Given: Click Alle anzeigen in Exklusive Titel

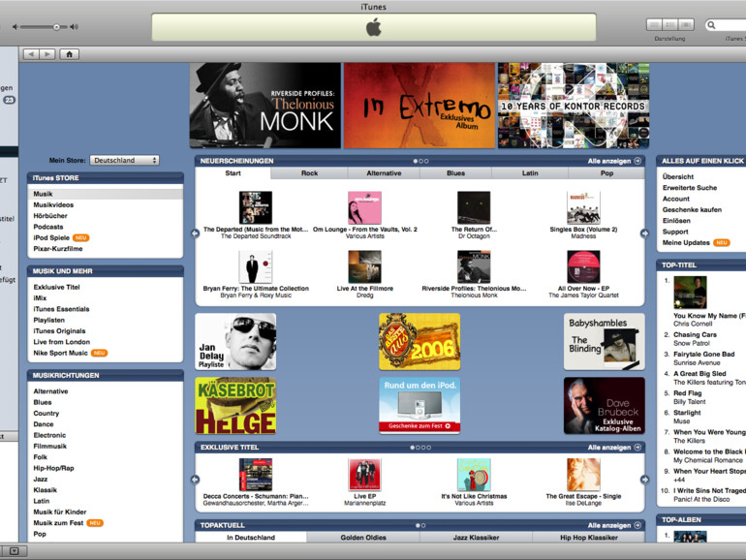Looking at the screenshot, I should [x=614, y=448].
